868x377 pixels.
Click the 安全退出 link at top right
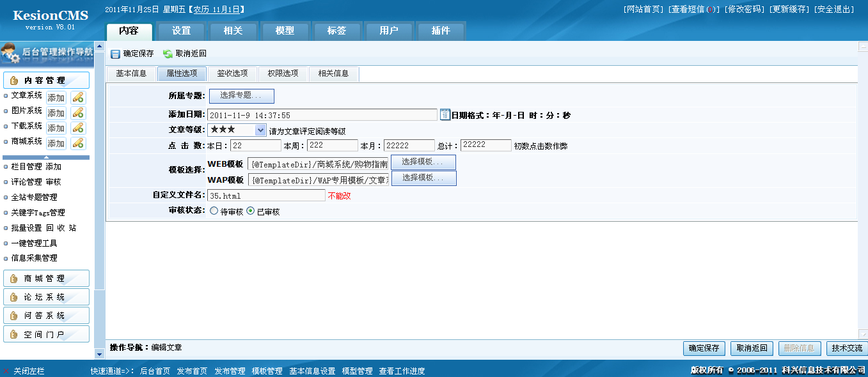[834, 10]
